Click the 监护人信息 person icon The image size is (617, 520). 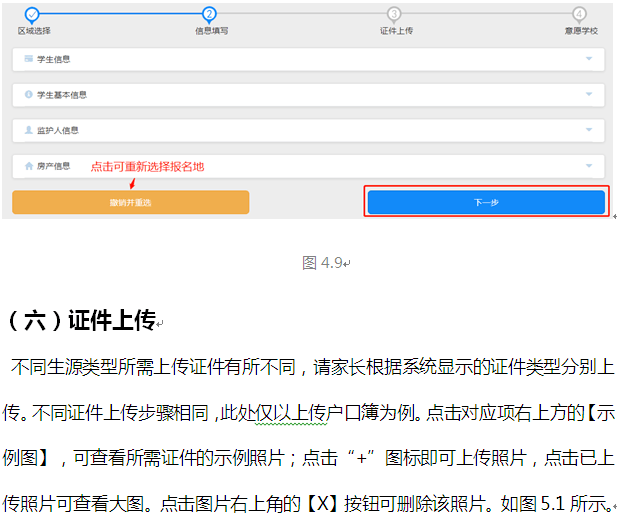28,130
